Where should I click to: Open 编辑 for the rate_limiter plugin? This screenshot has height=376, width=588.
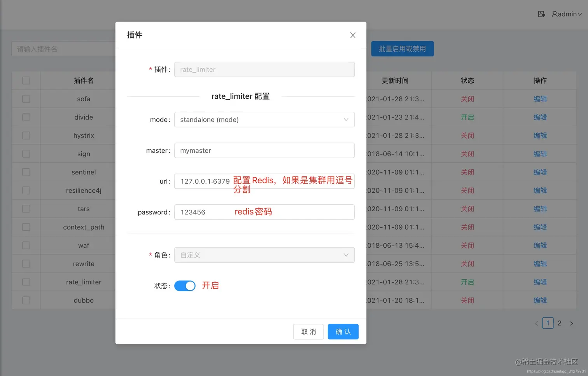click(540, 282)
